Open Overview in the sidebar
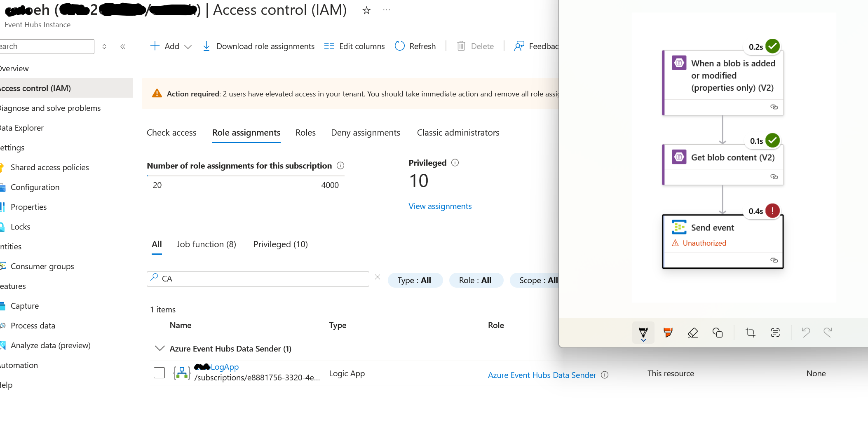Screen dimensions: 868x422 click(x=14, y=68)
